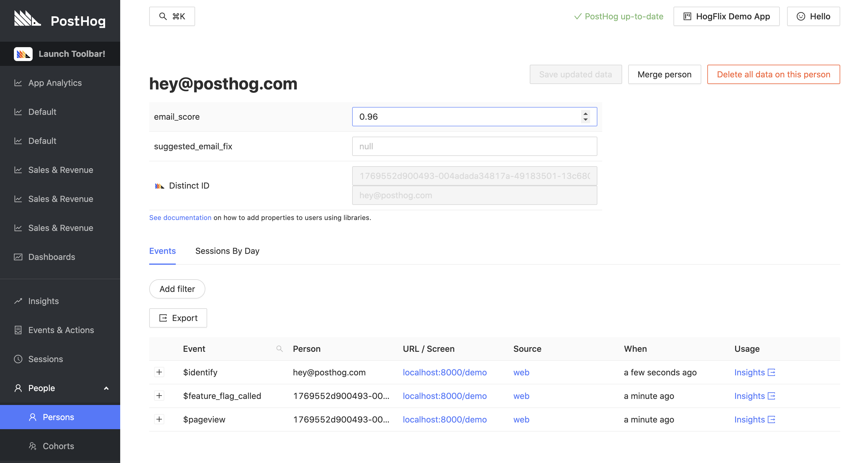Expand the $identify event row
Image resolution: width=868 pixels, height=463 pixels.
click(159, 372)
